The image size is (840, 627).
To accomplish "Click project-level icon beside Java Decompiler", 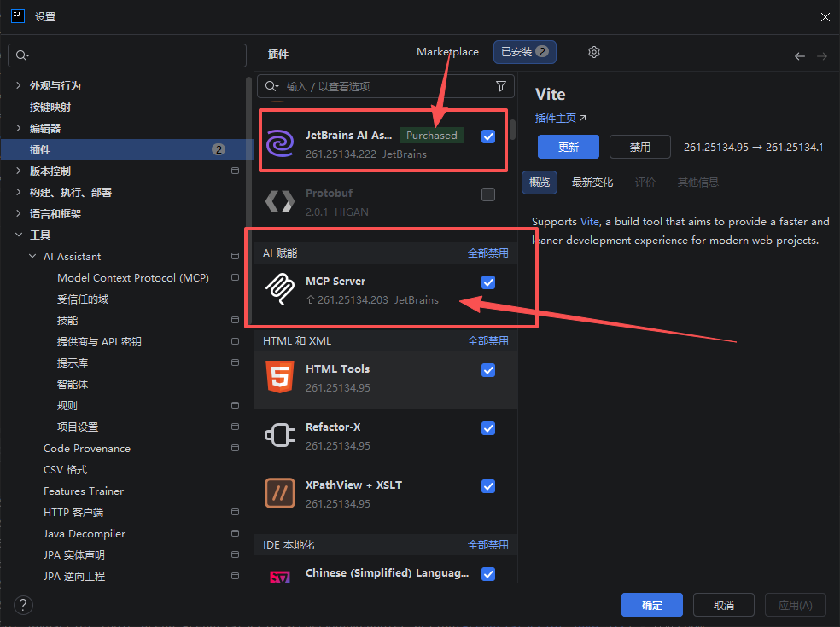I will coord(235,533).
